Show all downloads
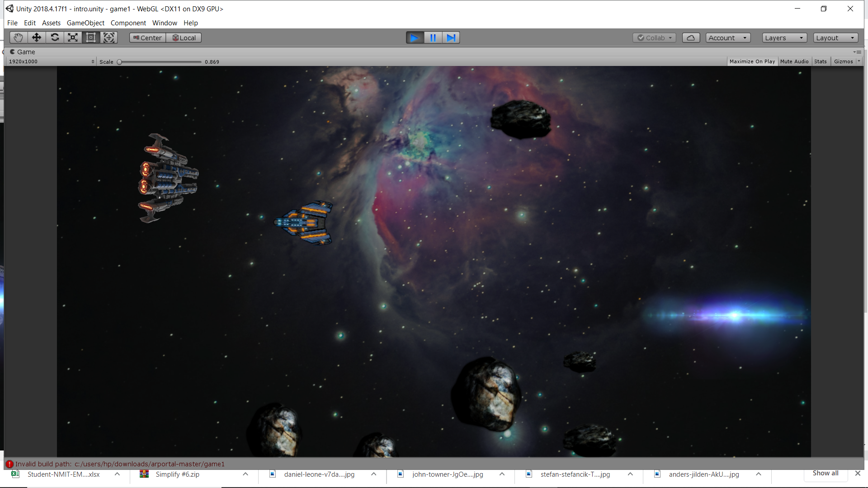 (826, 473)
